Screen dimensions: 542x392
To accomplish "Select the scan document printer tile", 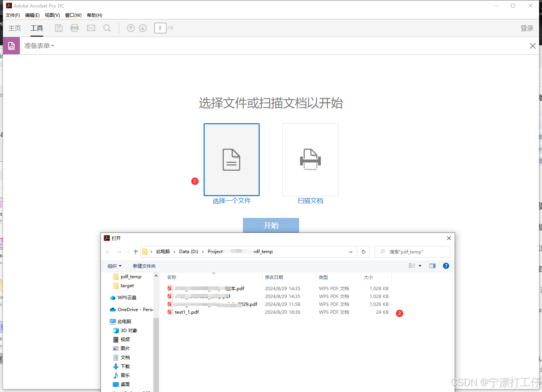I will click(x=310, y=159).
